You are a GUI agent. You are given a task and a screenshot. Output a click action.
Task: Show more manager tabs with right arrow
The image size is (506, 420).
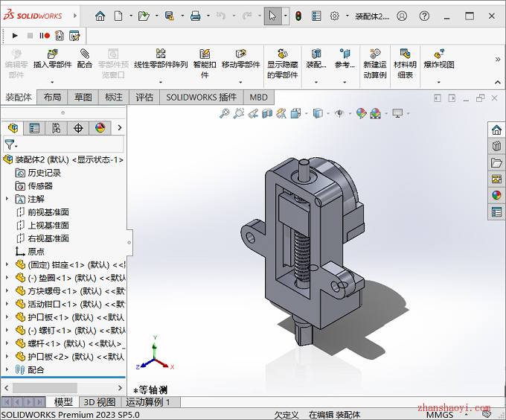click(120, 128)
